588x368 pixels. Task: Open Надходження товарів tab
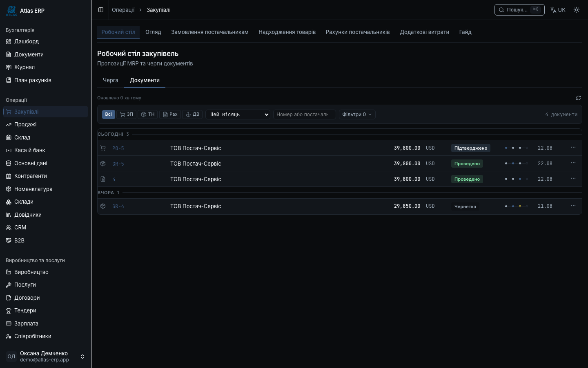[x=287, y=32]
